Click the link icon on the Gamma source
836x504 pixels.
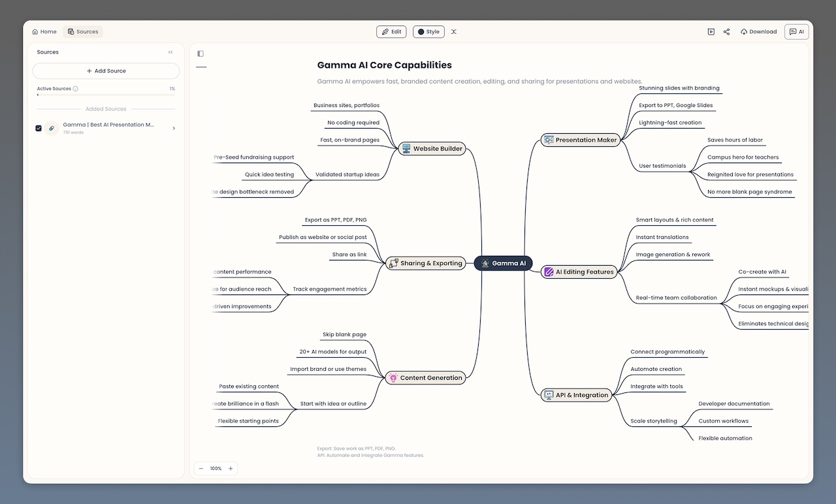tap(52, 128)
